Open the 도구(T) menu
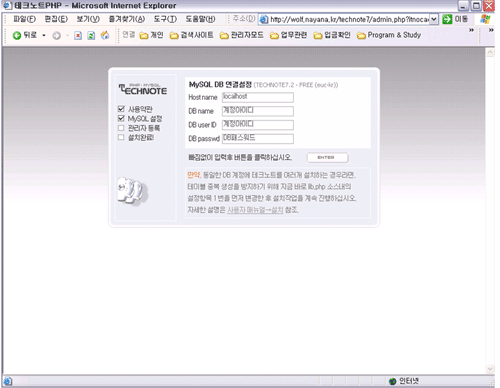500x388 pixels. coord(165,19)
